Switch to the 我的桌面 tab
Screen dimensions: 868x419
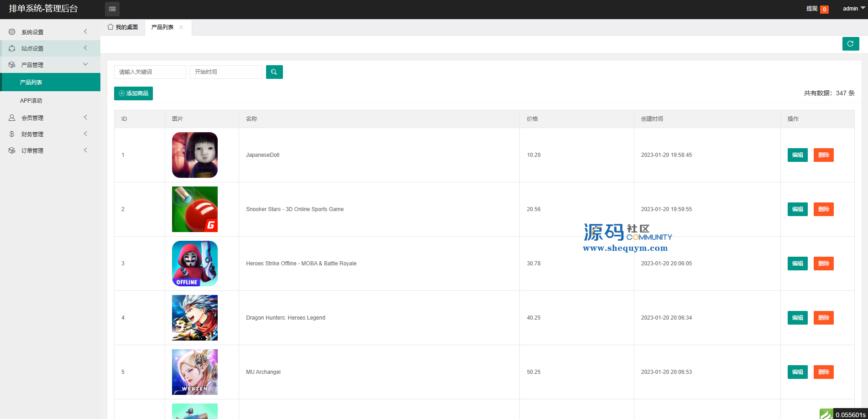(123, 27)
